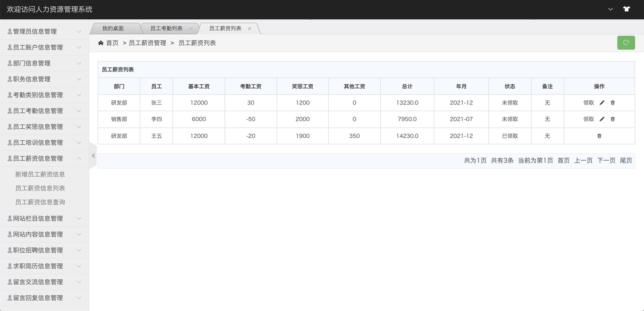
Task: Edit 张三's salary record with pencil icon
Action: [602, 103]
